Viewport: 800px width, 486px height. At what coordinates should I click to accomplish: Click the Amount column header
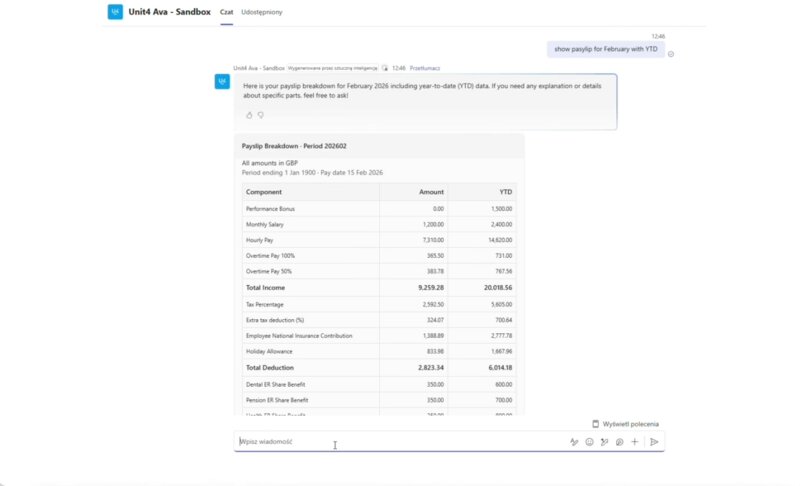431,192
